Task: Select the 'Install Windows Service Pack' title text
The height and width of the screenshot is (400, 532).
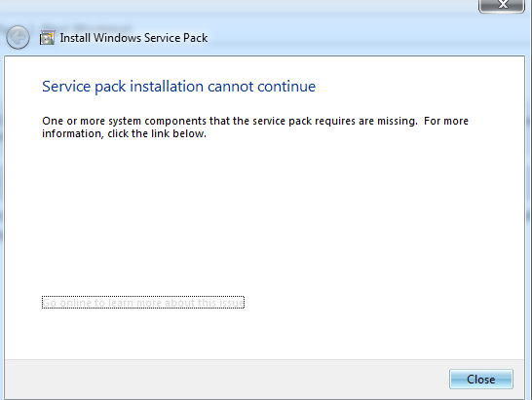Action: coord(133,38)
